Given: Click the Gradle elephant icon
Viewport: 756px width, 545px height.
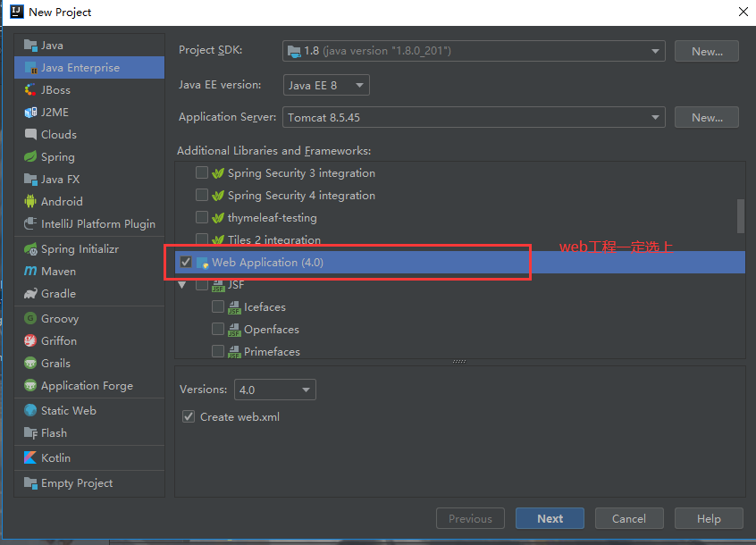Looking at the screenshot, I should pyautogui.click(x=30, y=293).
